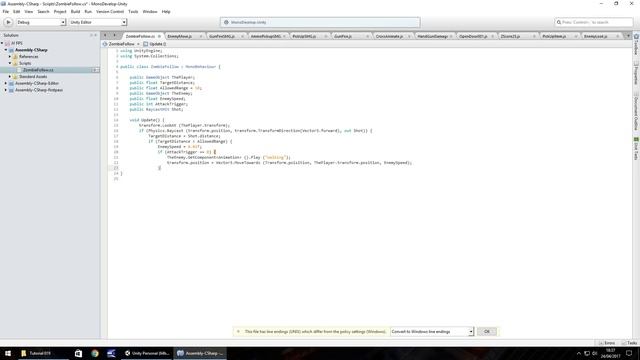Open the document tab list dropdown arrow
This screenshot has width=640, height=360.
628,36
